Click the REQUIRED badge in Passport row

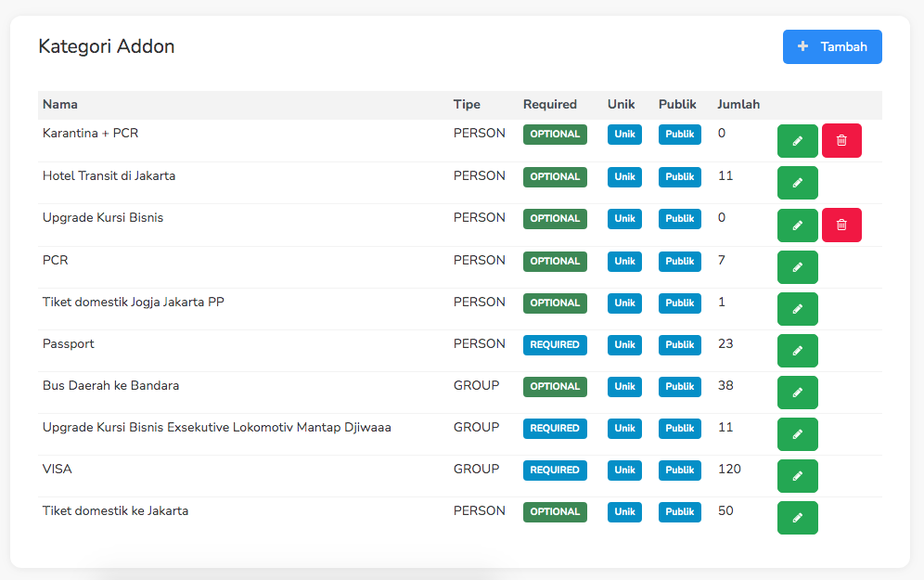pyautogui.click(x=555, y=345)
